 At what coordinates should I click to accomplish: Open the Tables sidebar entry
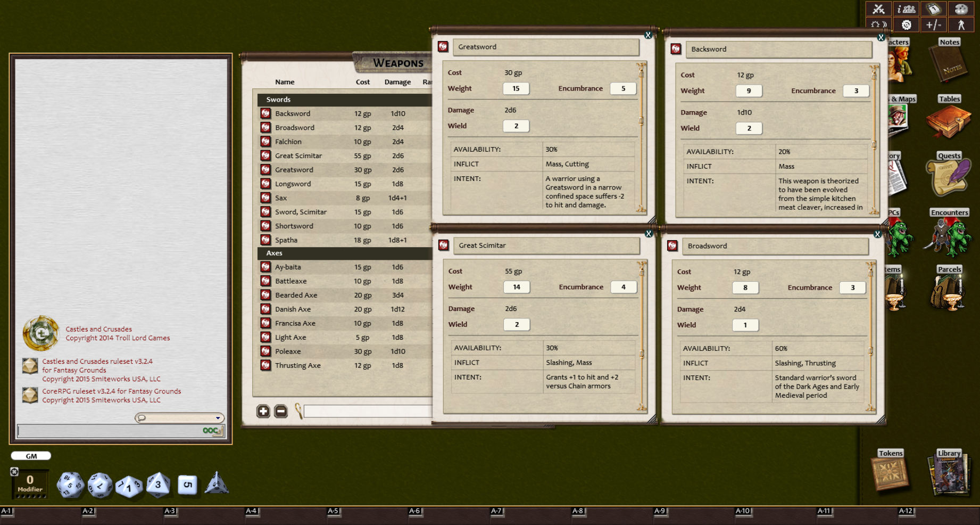coord(949,119)
